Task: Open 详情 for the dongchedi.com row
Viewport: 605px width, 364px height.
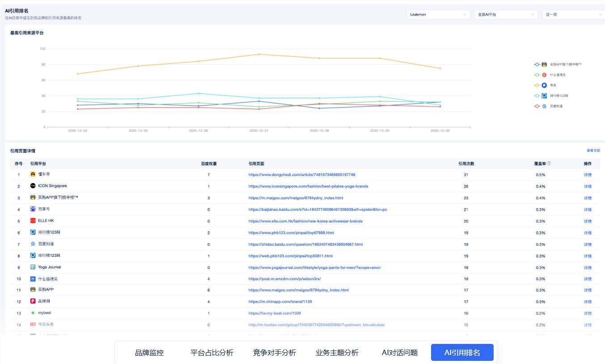Action: coord(587,175)
